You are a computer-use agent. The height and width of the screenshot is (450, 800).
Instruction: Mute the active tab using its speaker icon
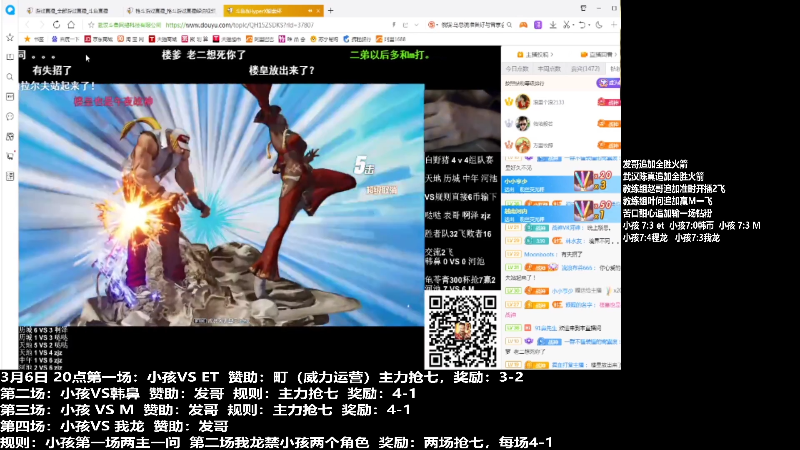pos(310,10)
